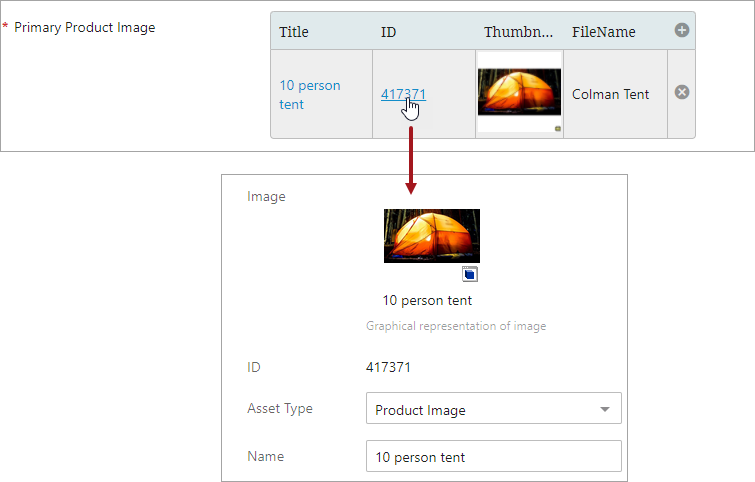The width and height of the screenshot is (755, 482).
Task: Click the Asset Type field label
Action: click(x=279, y=408)
